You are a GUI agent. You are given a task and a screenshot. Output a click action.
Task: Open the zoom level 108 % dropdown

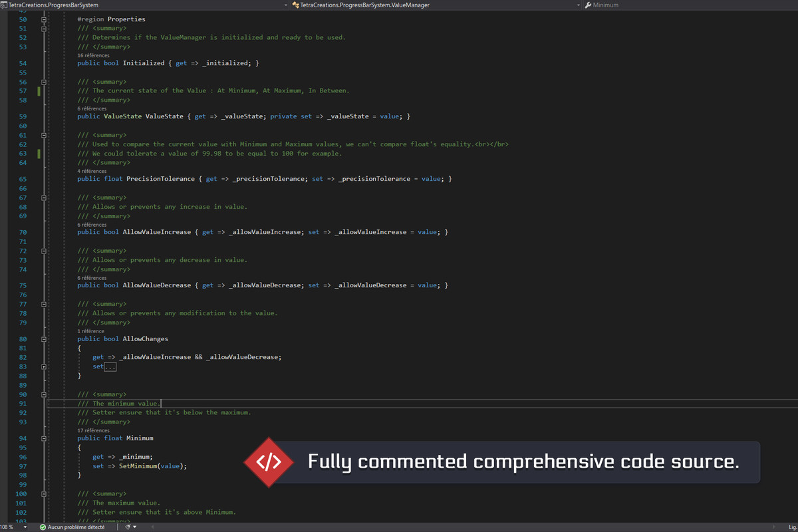[x=25, y=527]
